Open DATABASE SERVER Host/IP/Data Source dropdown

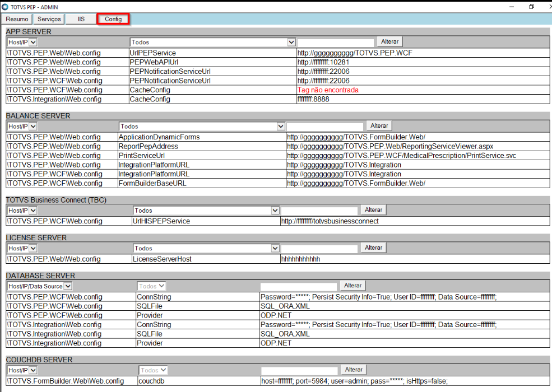[x=39, y=286]
